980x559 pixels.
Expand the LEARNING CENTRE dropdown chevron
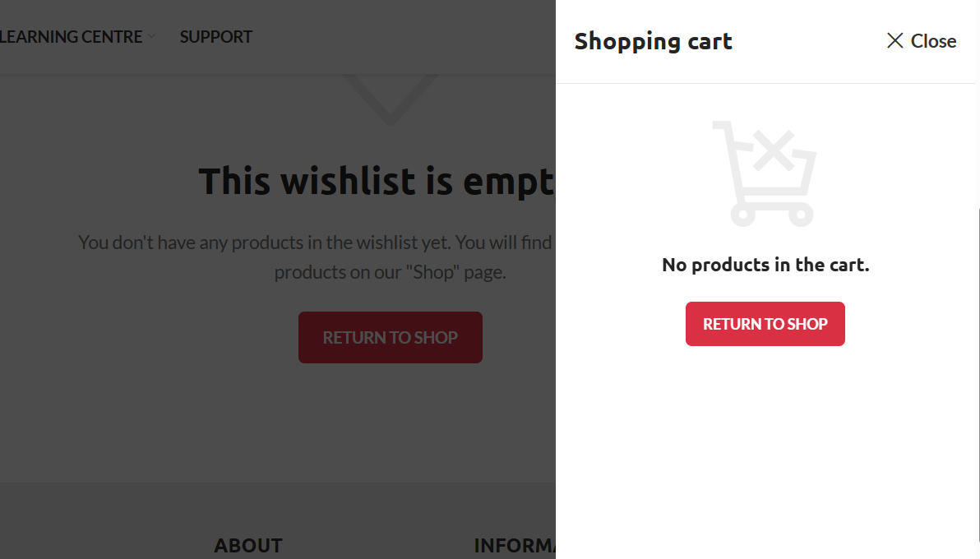click(151, 37)
